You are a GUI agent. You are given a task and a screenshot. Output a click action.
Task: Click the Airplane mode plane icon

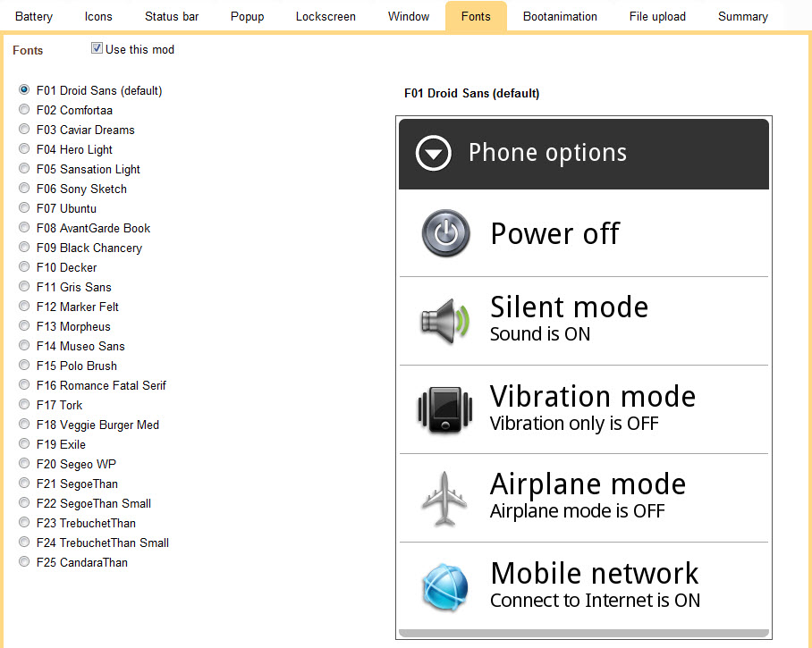click(x=444, y=499)
